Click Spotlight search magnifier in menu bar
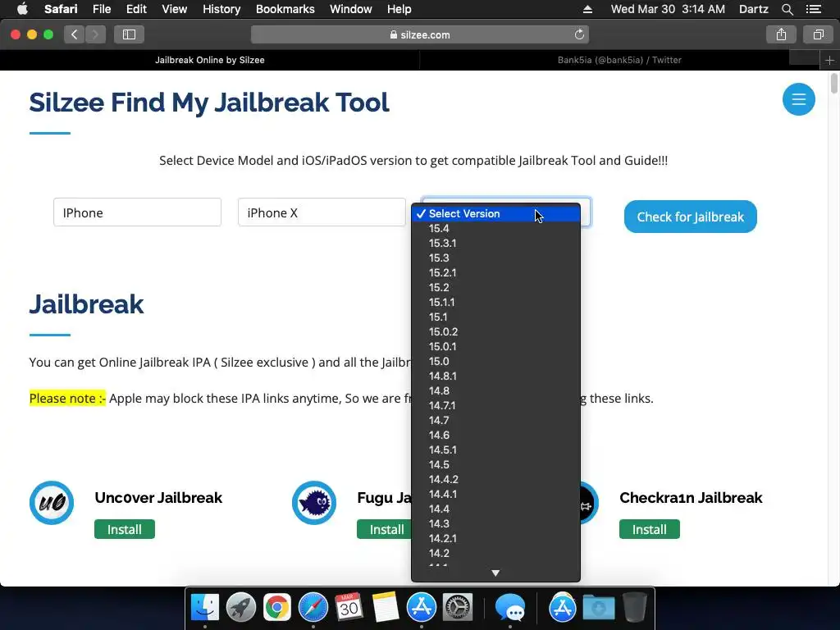The height and width of the screenshot is (630, 840). [787, 9]
